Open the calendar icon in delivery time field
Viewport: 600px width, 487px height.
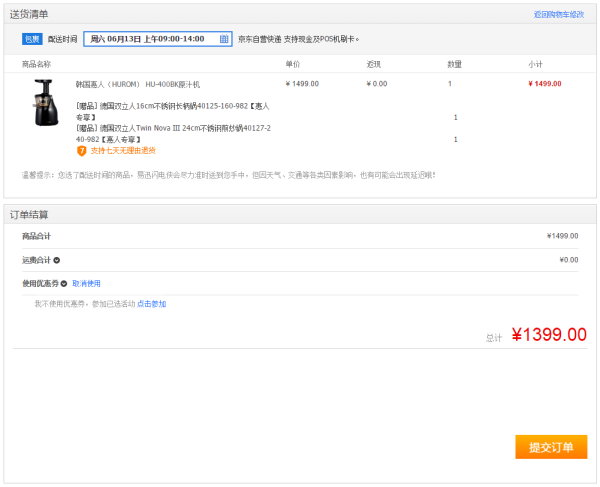click(x=224, y=39)
